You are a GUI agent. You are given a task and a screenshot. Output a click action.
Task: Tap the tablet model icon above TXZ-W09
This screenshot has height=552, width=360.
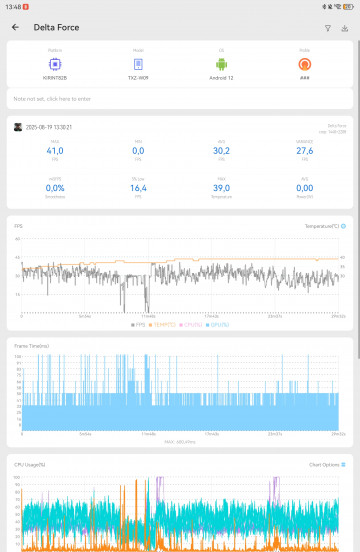click(x=138, y=64)
